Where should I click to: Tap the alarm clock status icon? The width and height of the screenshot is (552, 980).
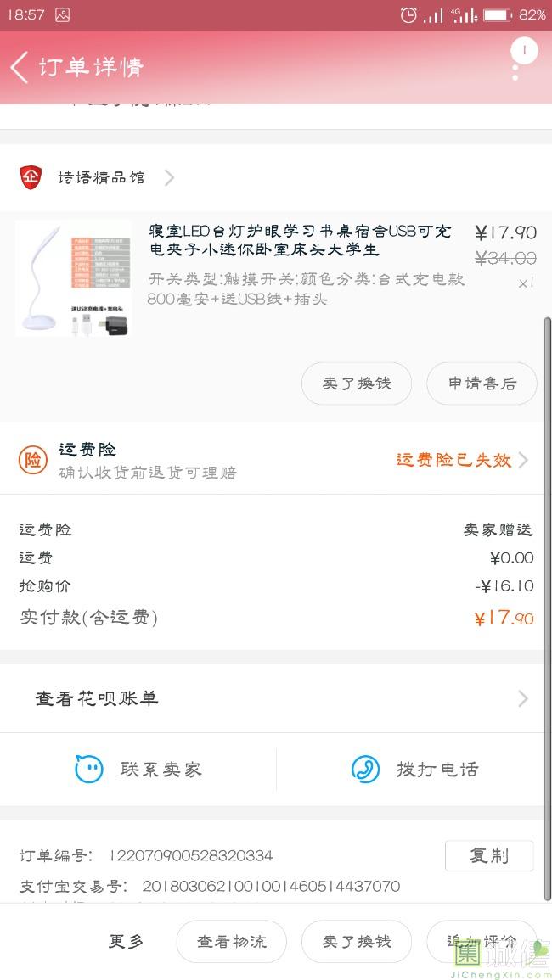(408, 14)
